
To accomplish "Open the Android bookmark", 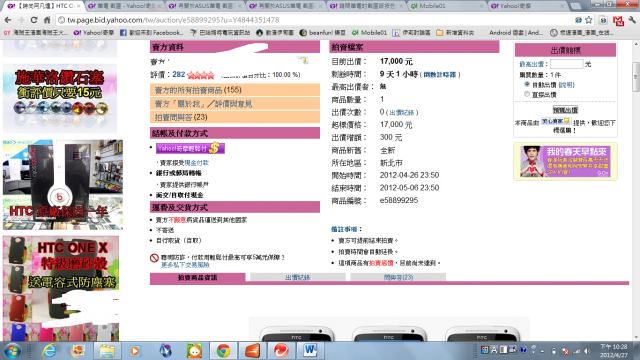I will (516, 33).
